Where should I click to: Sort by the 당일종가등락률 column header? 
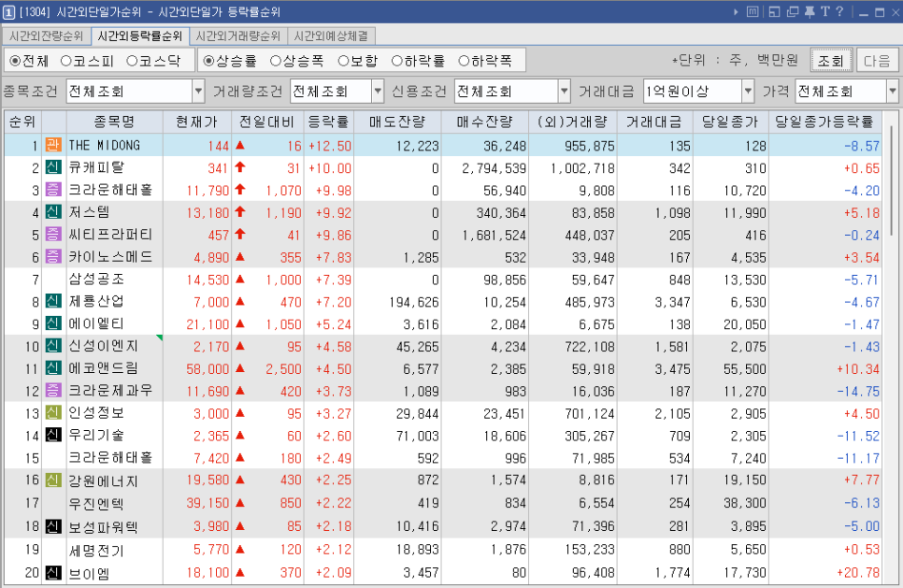pos(824,122)
